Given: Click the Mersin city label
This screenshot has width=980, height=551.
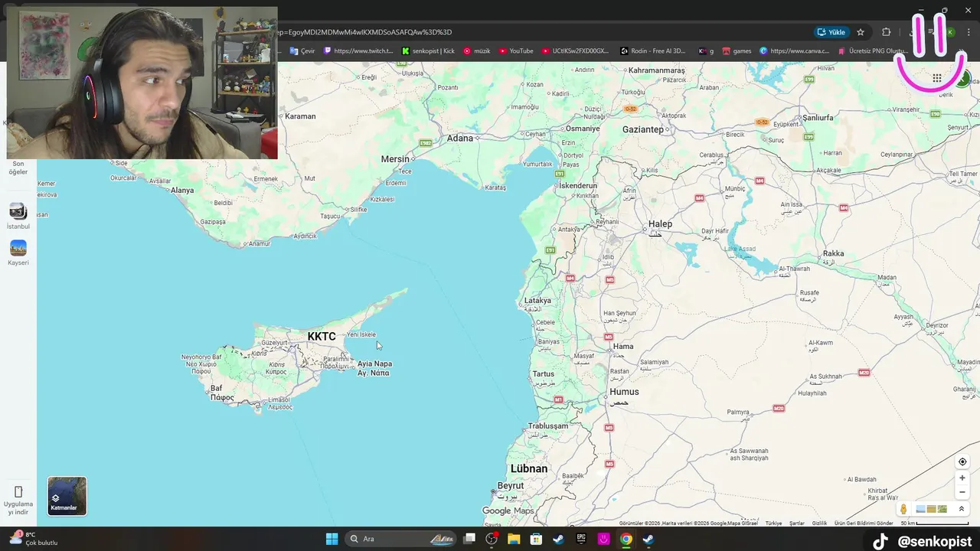Looking at the screenshot, I should coord(396,159).
